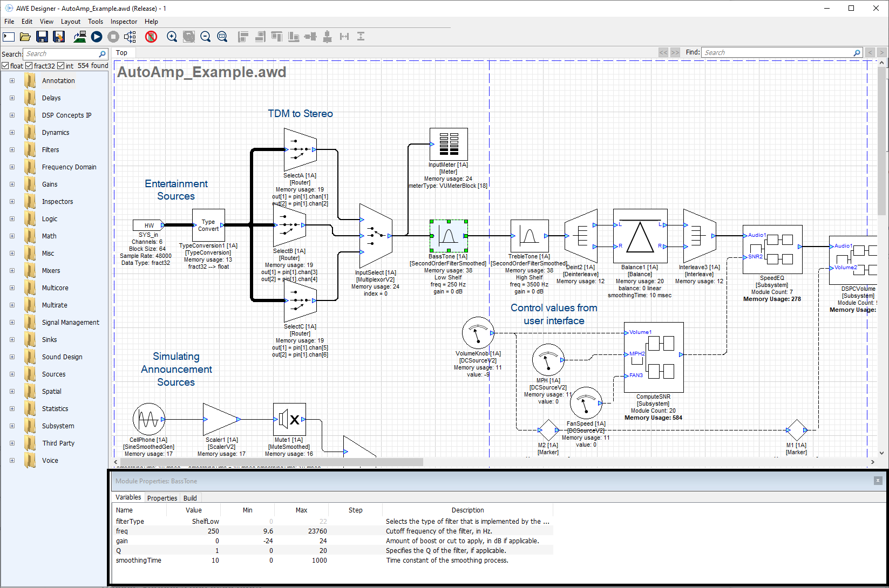This screenshot has width=889, height=588.
Task: Expand the Sources folder in the sidebar
Action: (x=12, y=374)
